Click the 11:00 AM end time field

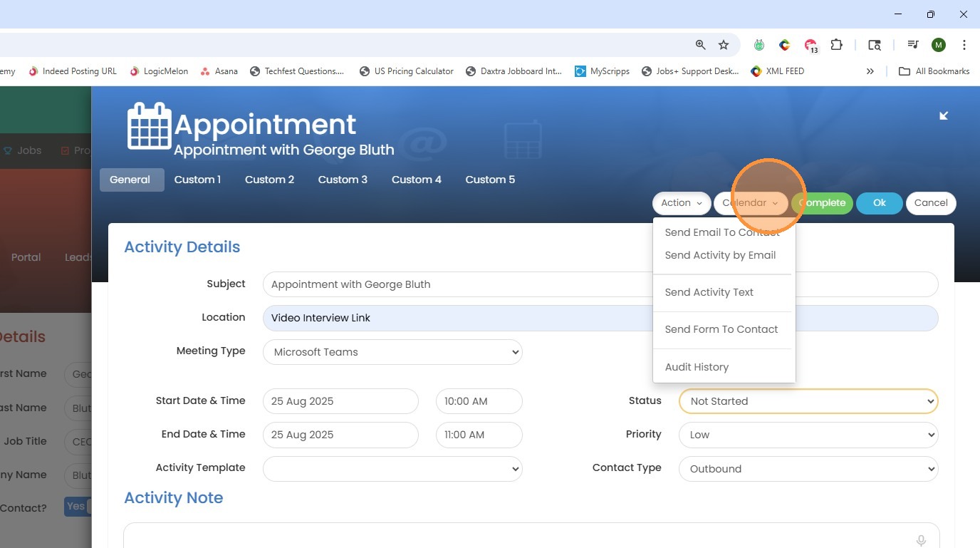(479, 435)
